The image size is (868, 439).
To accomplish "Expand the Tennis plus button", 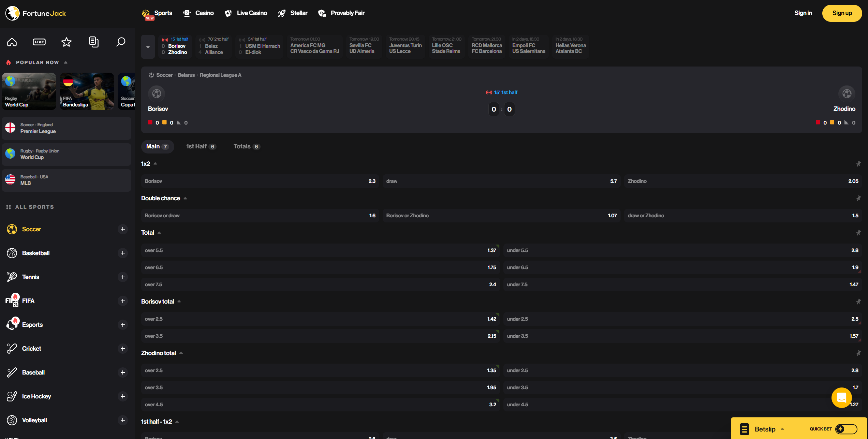I will click(x=123, y=277).
